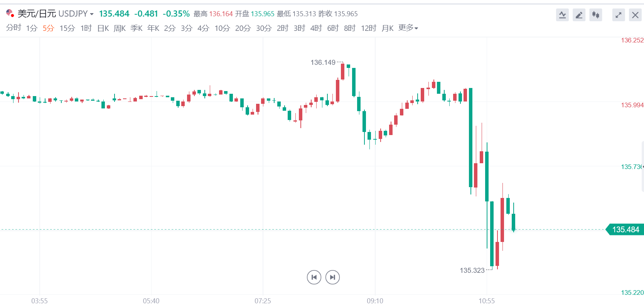The image size is (644, 306).
Task: Select the 30分 interval
Action: (264, 28)
